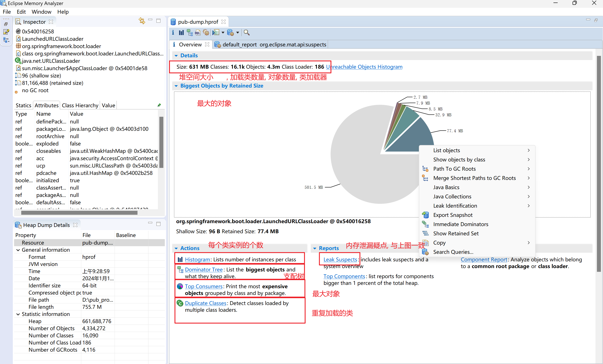
Task: Open the Overview info toolbar icon
Action: tap(173, 33)
